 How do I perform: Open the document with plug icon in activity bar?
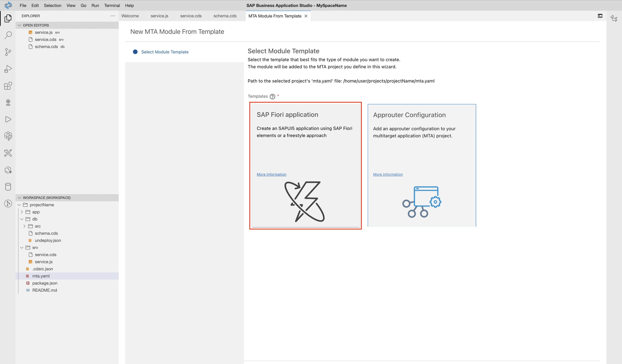point(8,170)
